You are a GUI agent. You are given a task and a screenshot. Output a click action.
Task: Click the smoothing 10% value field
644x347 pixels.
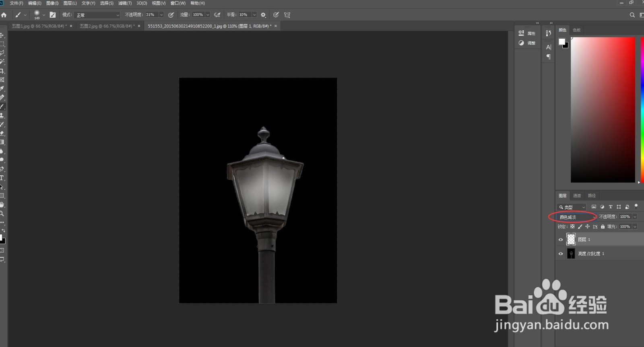pos(245,15)
